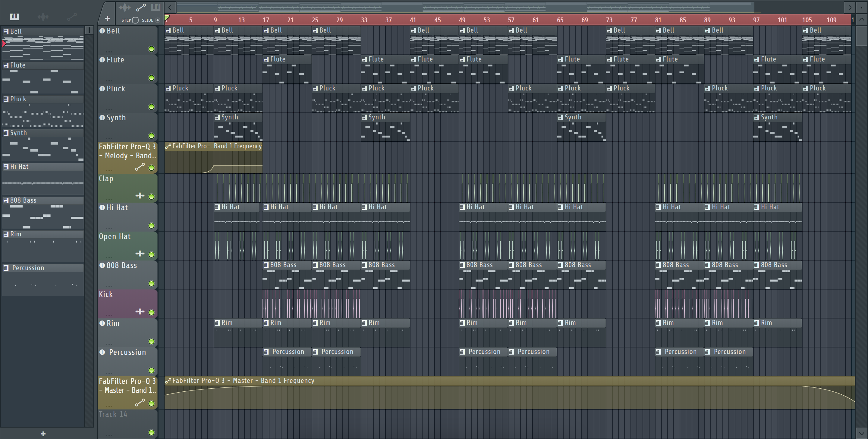Screen dimensions: 868x439
Task: Open the clip menu of Percussion at bar 17
Action: point(266,352)
